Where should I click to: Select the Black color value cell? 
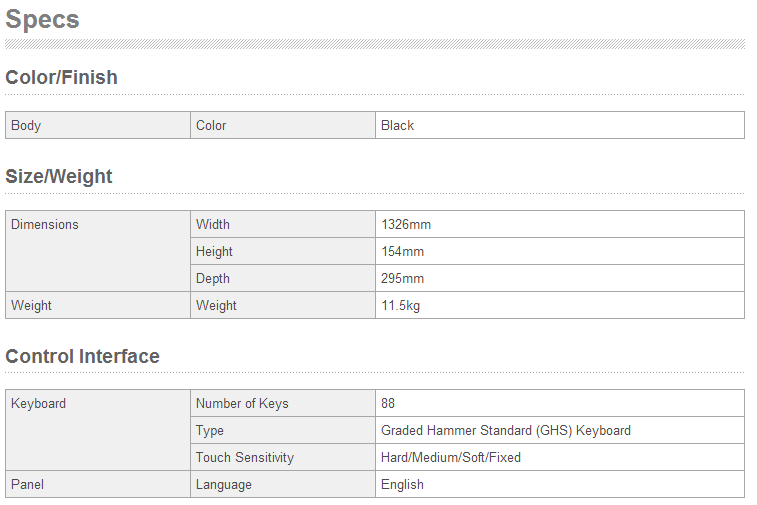tap(397, 125)
